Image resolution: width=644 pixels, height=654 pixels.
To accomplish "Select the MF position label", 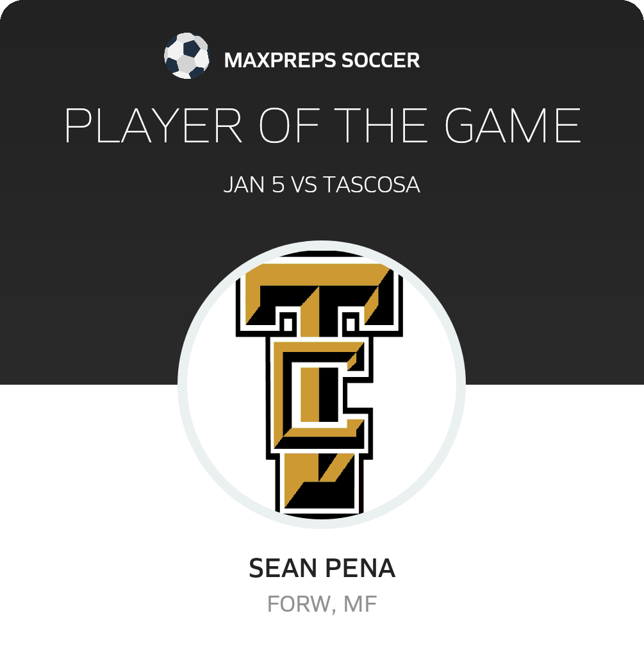I will point(361,604).
